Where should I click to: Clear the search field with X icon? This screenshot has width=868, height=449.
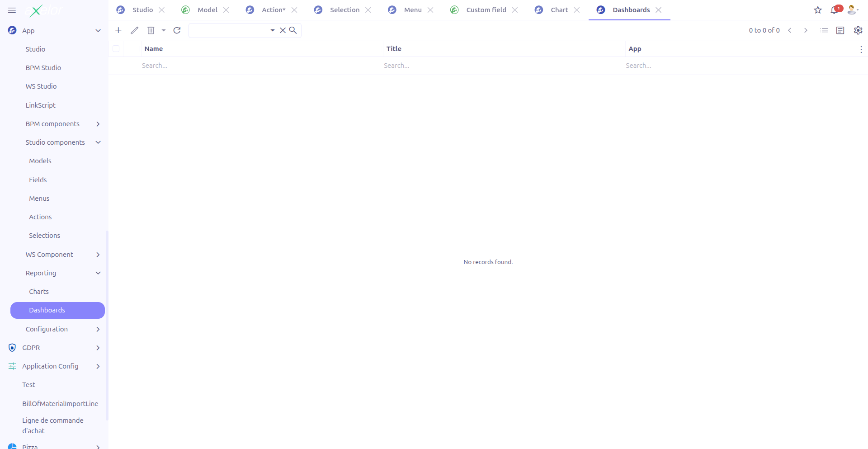(x=283, y=30)
